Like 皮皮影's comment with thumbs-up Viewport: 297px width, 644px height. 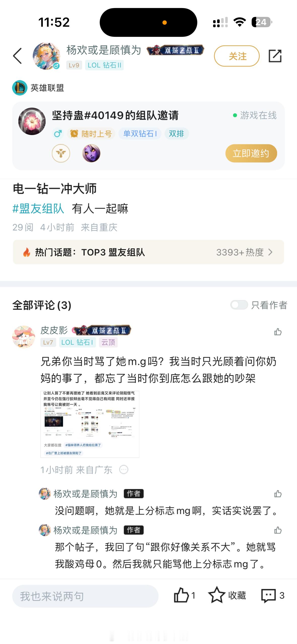coord(278,332)
